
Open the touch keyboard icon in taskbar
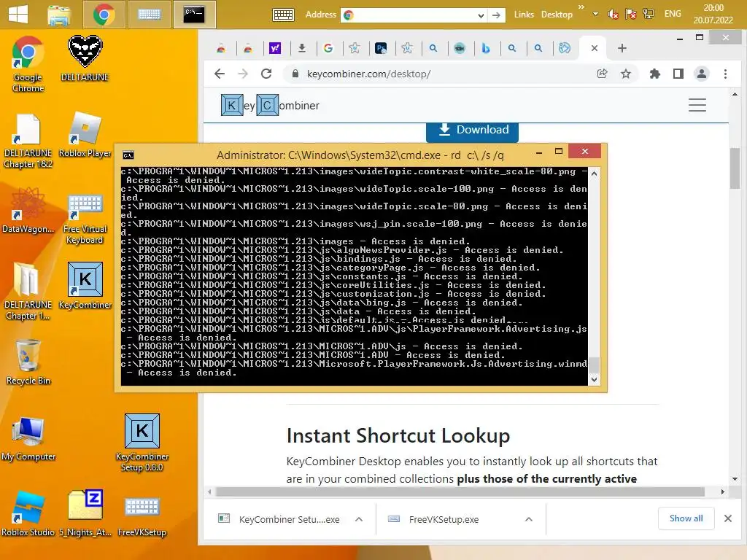point(283,15)
